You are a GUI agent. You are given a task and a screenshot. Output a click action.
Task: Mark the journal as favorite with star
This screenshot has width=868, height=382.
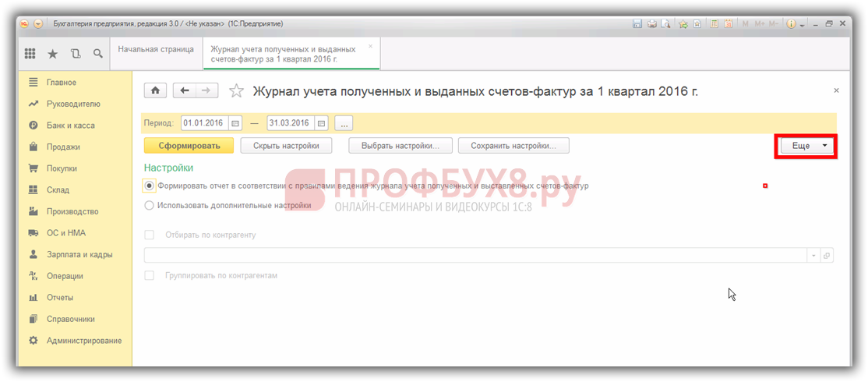point(236,90)
